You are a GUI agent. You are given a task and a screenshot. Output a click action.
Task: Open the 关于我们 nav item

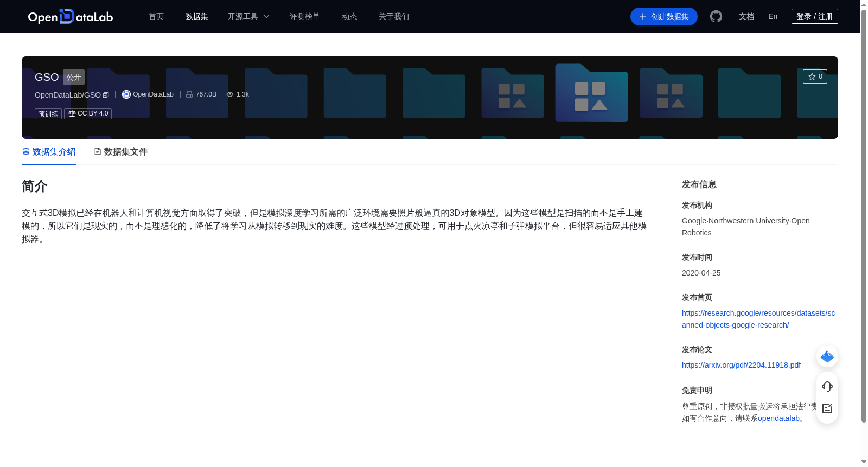(394, 16)
